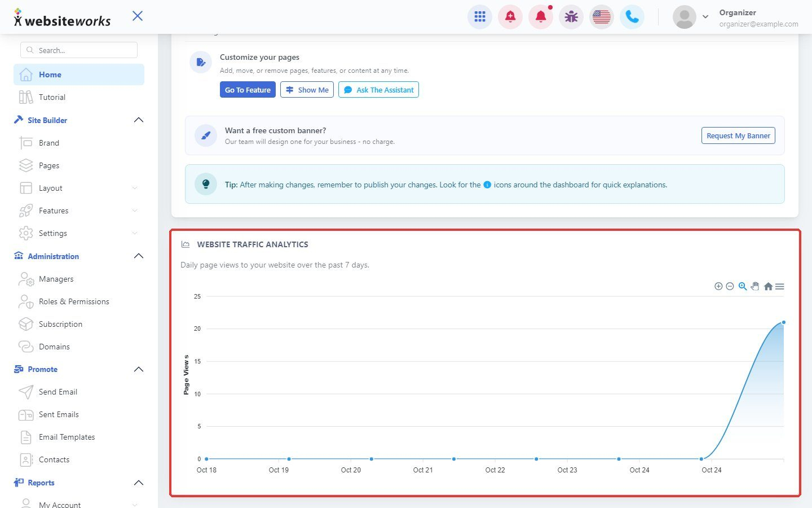Open the Brand menu item
Screen dimensions: 812x508
pyautogui.click(x=79, y=143)
